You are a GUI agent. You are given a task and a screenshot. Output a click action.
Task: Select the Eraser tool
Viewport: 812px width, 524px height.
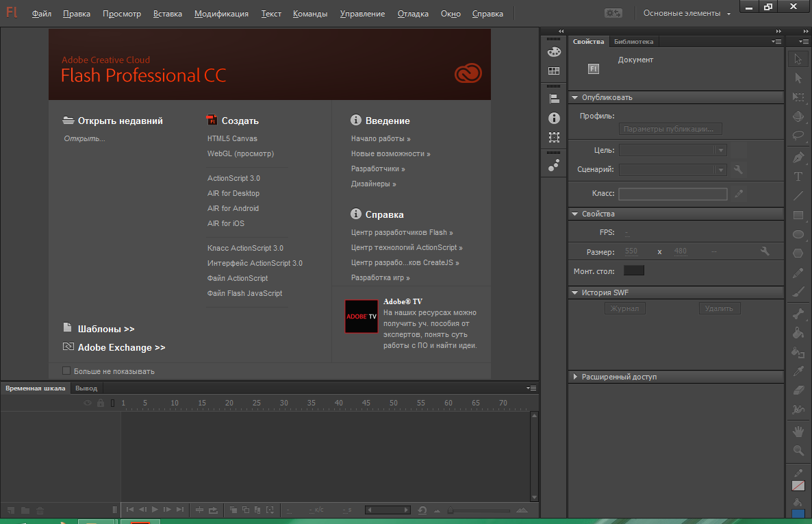(x=798, y=390)
